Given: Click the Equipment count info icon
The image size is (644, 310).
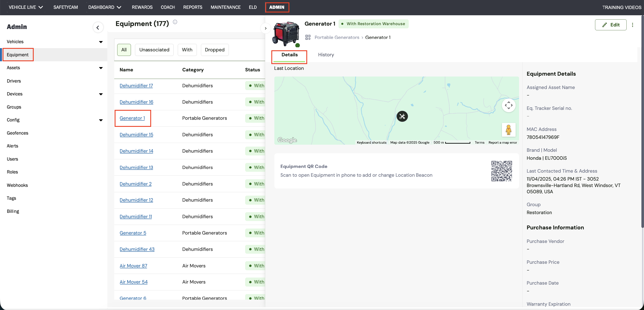Looking at the screenshot, I should click(175, 22).
